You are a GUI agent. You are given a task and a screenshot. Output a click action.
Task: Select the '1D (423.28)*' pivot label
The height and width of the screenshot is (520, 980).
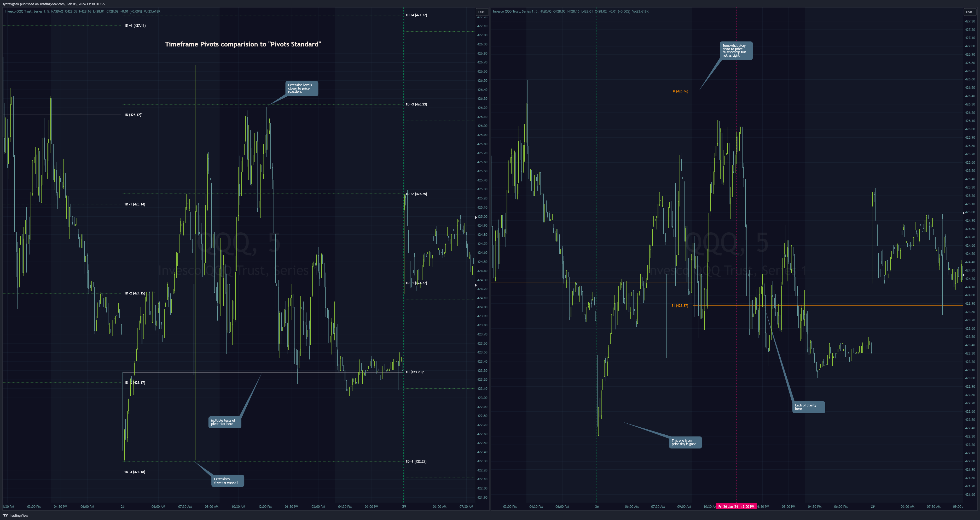pyautogui.click(x=415, y=372)
